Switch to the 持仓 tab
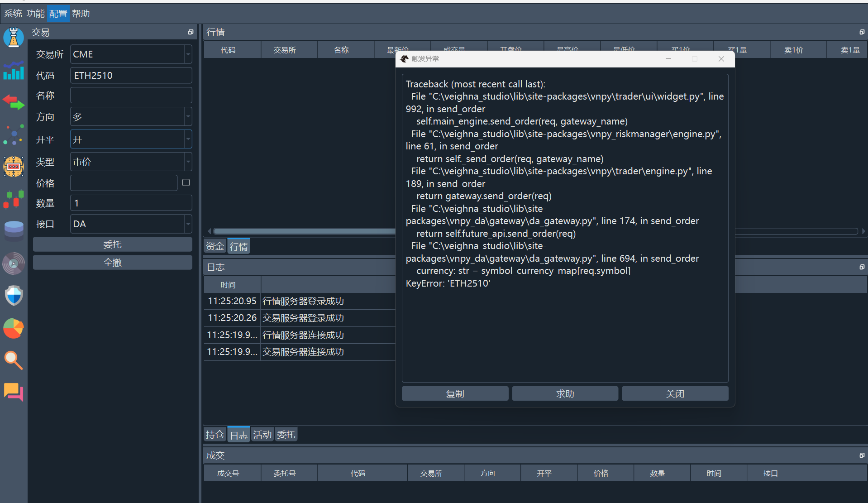868x503 pixels. tap(215, 435)
